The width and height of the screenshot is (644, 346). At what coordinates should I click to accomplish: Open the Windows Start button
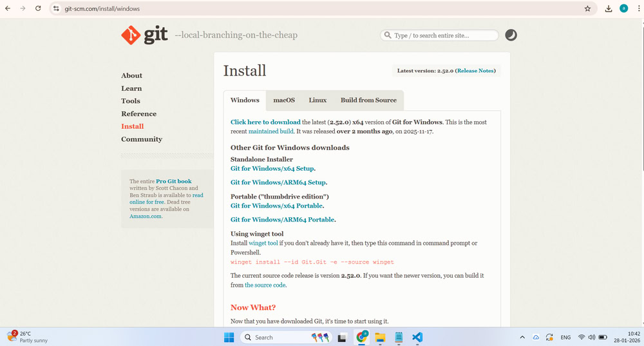click(229, 338)
